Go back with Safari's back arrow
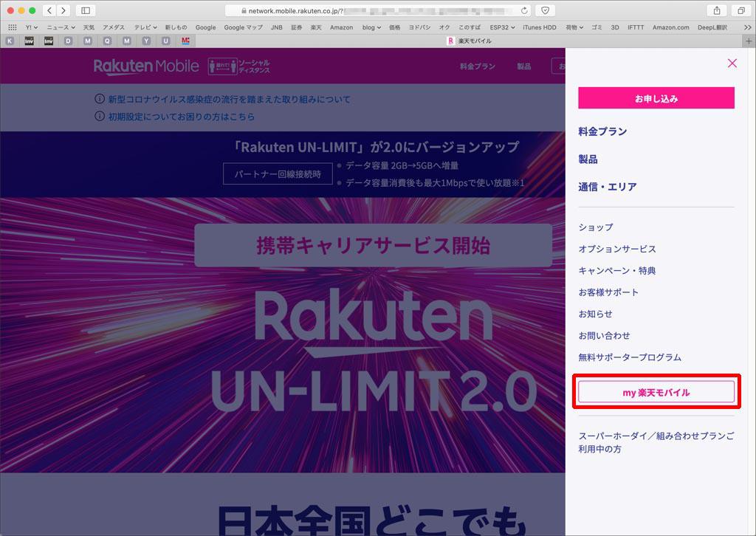Image resolution: width=756 pixels, height=536 pixels. (x=49, y=10)
